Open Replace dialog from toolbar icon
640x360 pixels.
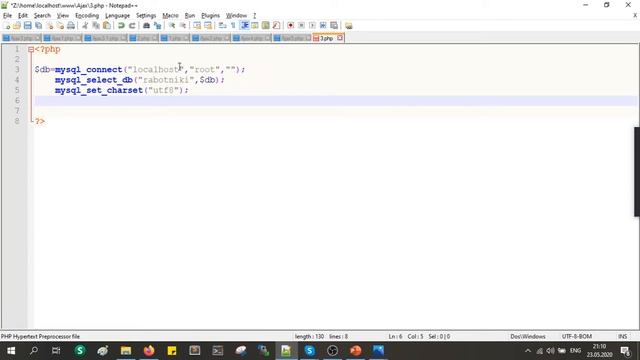pos(157,26)
